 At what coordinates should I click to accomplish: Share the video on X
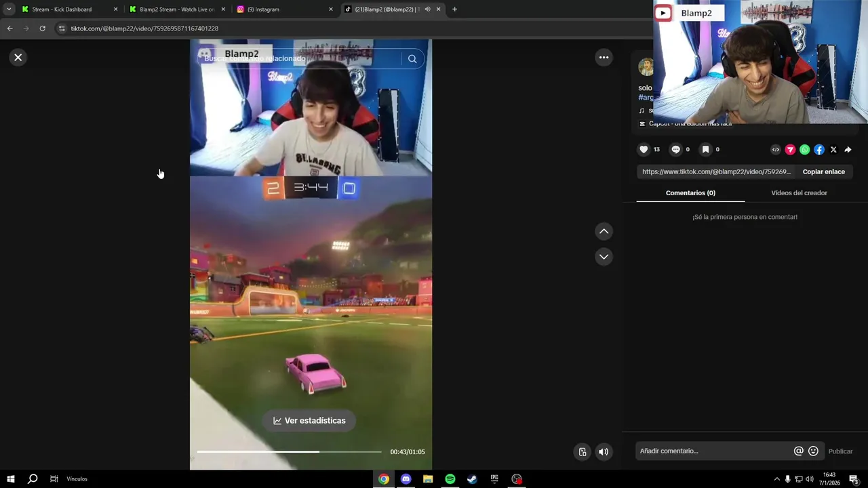click(x=833, y=150)
